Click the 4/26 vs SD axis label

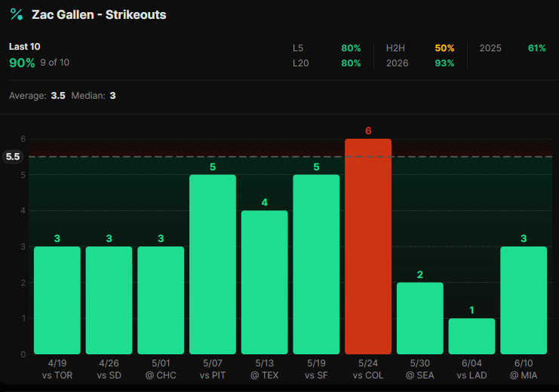click(x=109, y=369)
